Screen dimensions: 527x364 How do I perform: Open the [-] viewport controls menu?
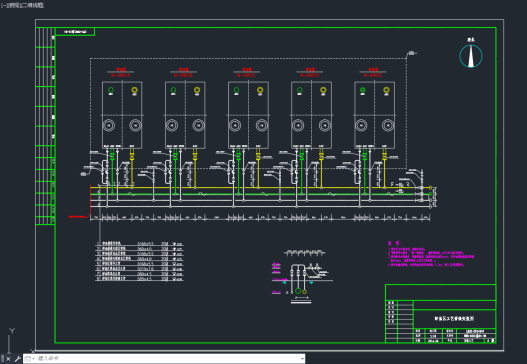tap(3, 5)
